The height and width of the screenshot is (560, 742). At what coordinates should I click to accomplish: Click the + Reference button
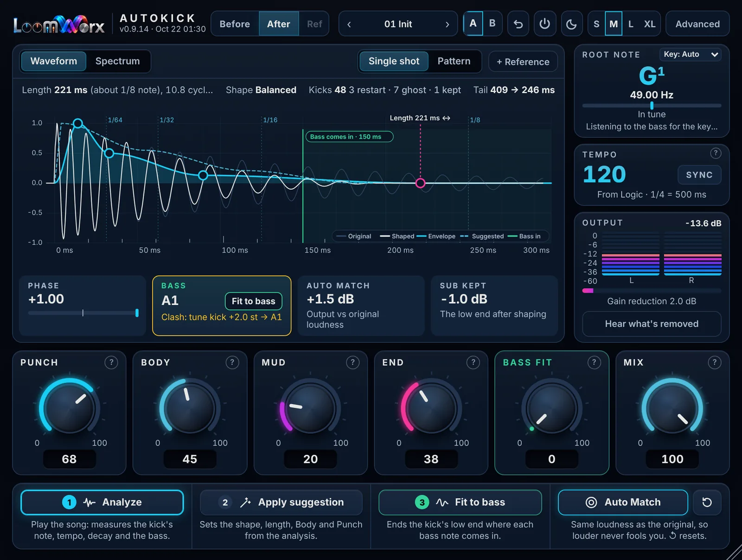pos(523,62)
